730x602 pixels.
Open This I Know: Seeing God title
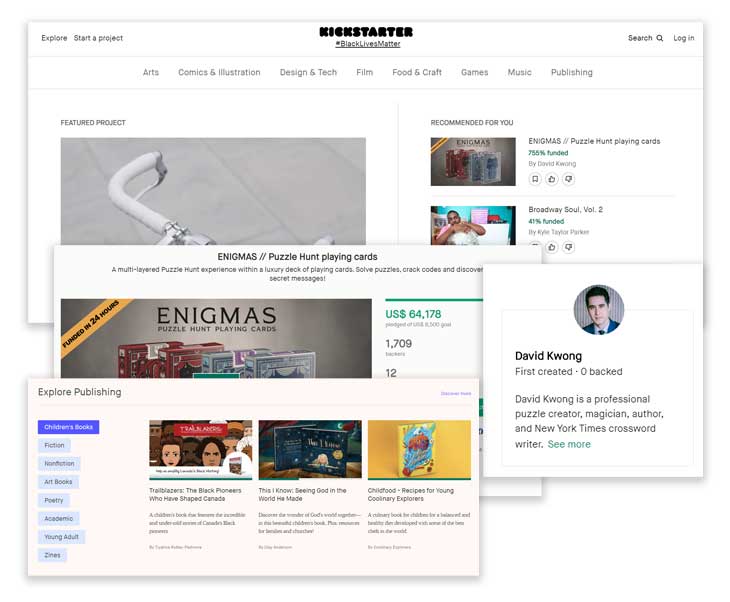302,494
